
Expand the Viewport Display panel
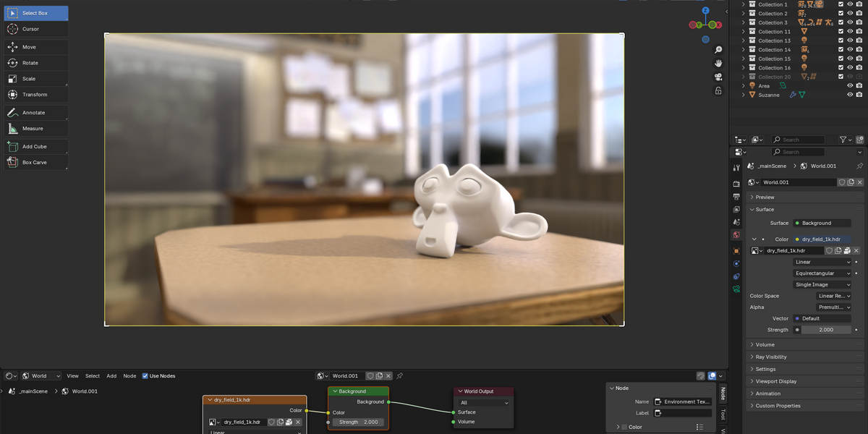[x=805, y=381]
